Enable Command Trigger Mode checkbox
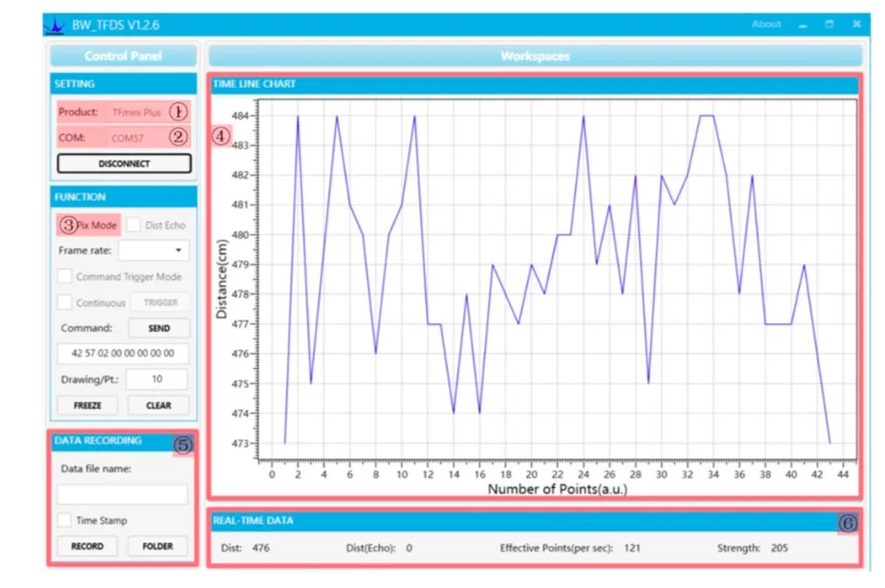This screenshot has height=588, width=885. (65, 277)
